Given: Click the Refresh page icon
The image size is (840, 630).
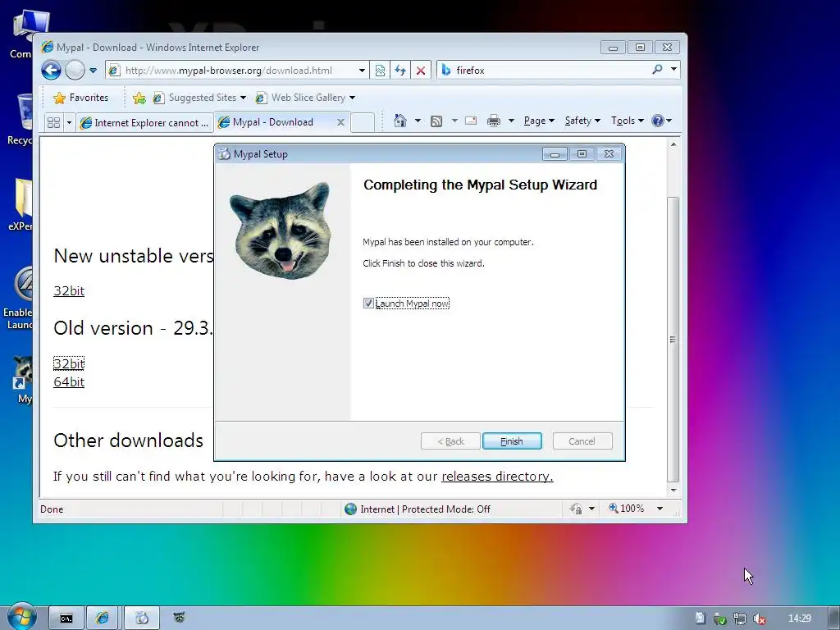Looking at the screenshot, I should coord(400,71).
